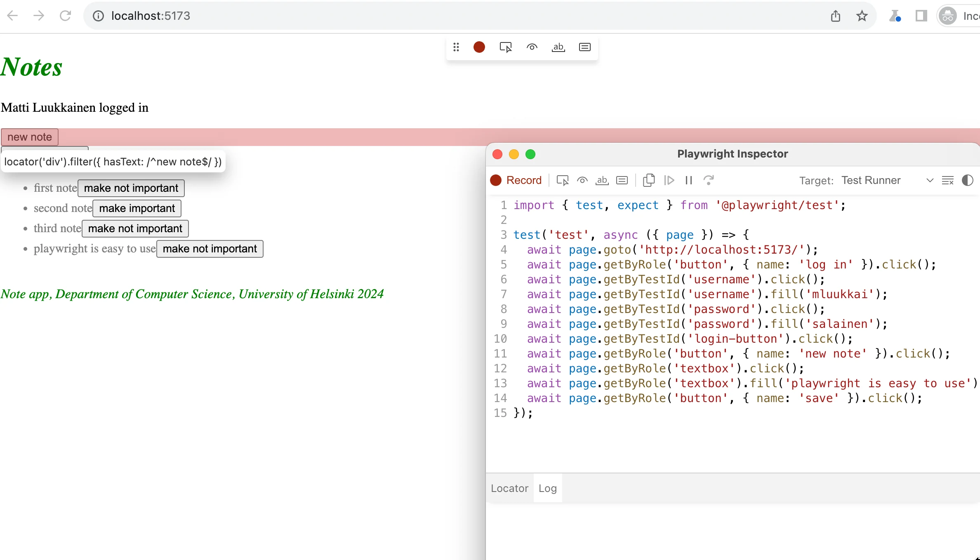This screenshot has height=560, width=980.
Task: Click assert visibility eye in Inspector toolbar
Action: coord(582,180)
